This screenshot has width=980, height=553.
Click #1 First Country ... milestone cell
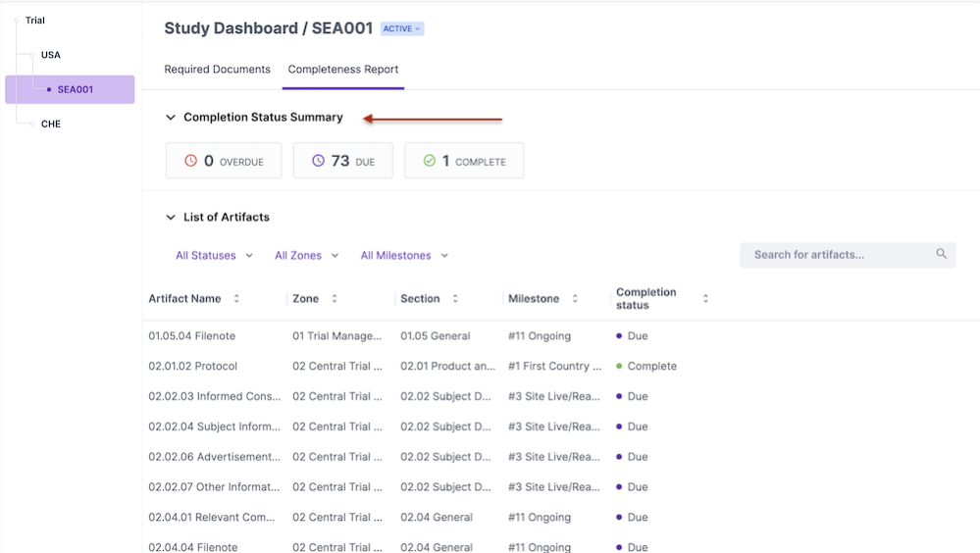coord(554,366)
